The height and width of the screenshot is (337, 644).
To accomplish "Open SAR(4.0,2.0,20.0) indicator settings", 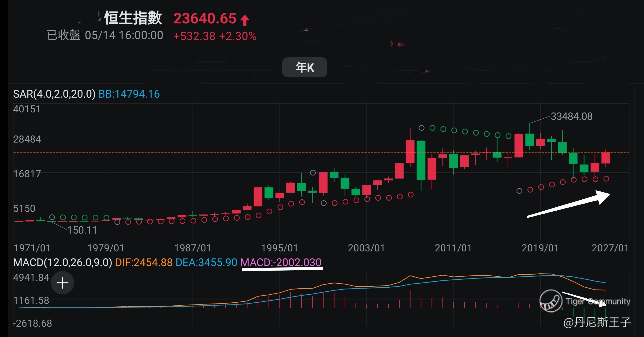I will point(54,94).
